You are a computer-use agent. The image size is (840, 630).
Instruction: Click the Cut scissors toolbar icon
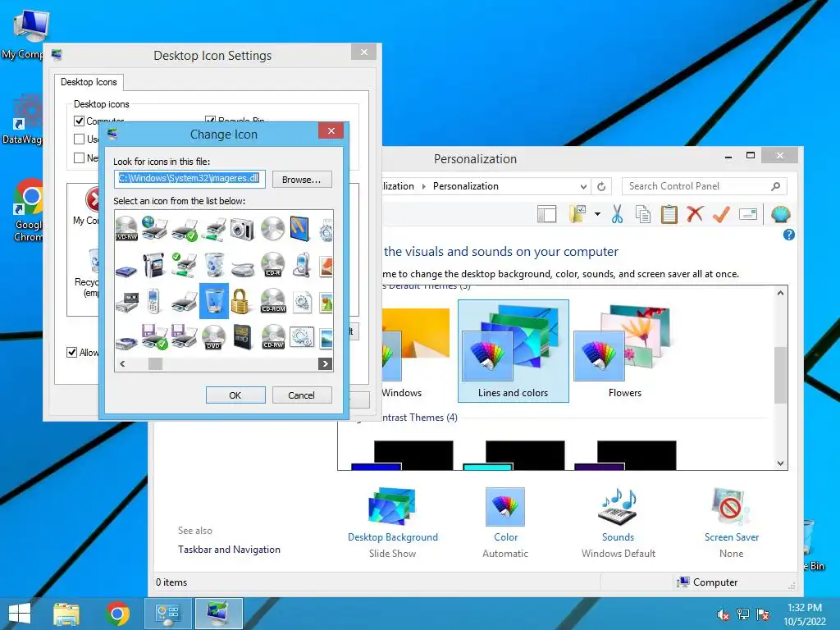617,214
